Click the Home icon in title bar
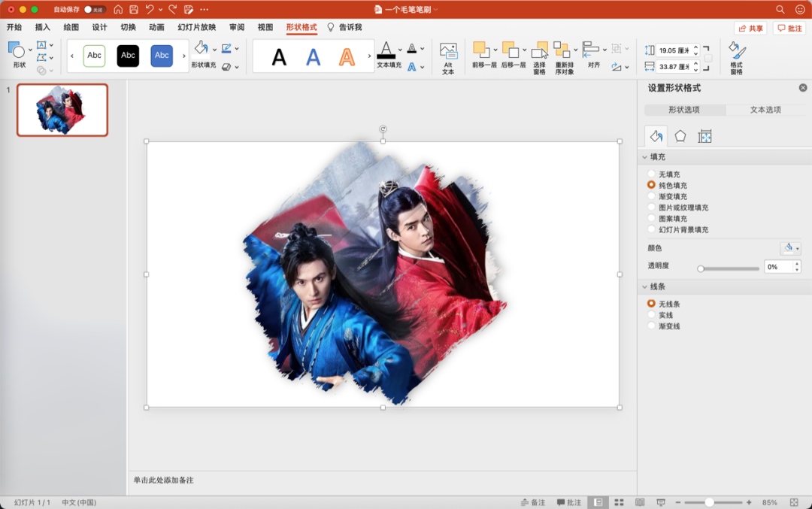Screen dimensions: 812x509 [118, 9]
